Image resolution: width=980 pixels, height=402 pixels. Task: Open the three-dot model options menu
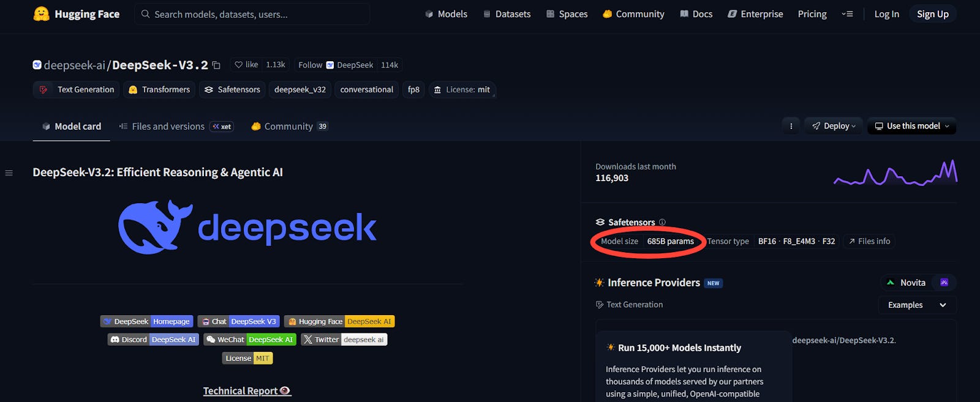[791, 126]
